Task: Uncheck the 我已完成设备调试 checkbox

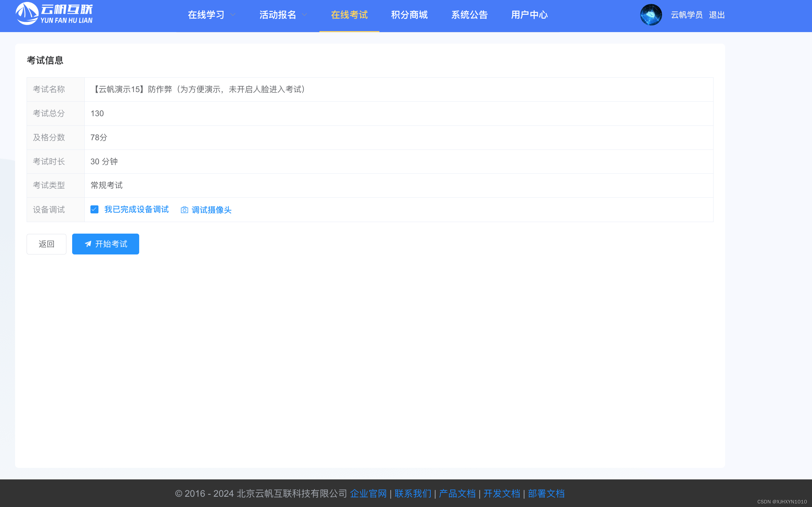Action: coord(95,210)
